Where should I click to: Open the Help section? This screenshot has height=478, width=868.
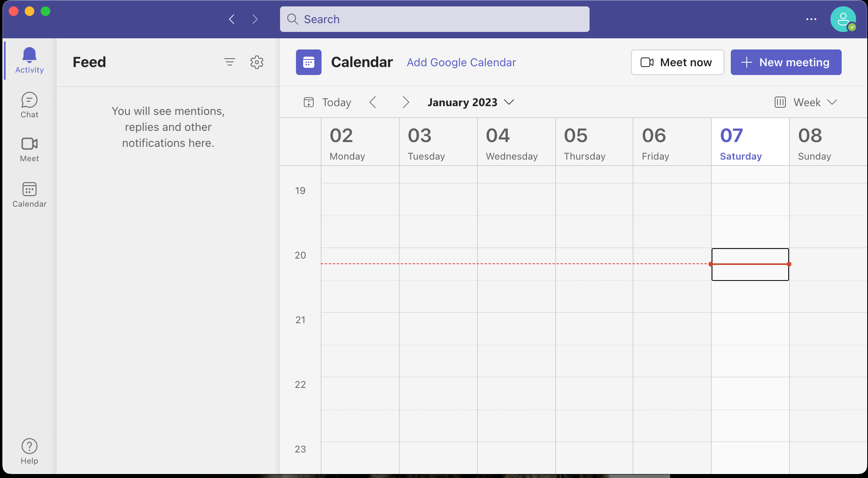pos(29,451)
